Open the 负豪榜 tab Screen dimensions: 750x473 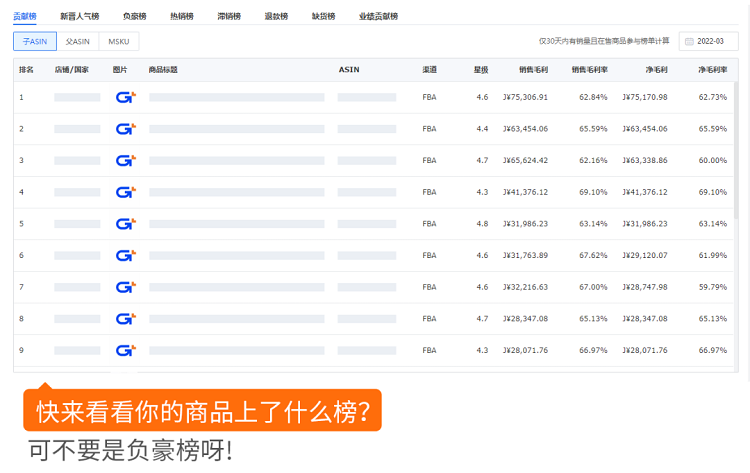click(135, 17)
